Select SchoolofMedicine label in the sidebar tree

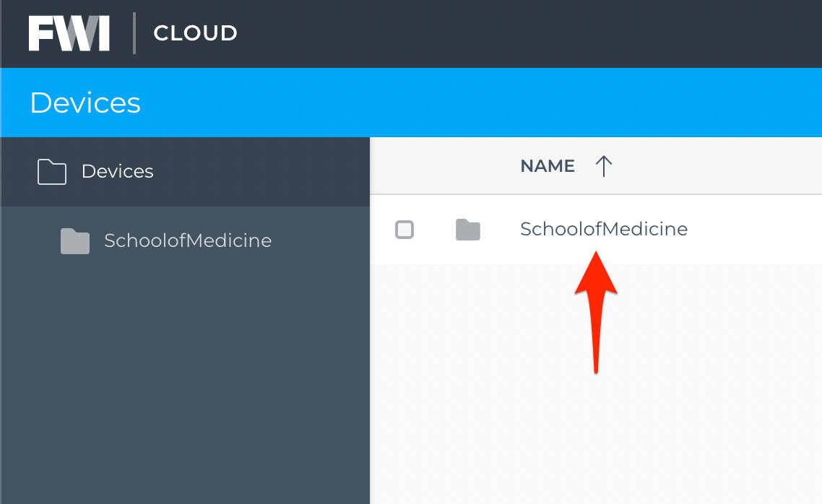tap(188, 240)
